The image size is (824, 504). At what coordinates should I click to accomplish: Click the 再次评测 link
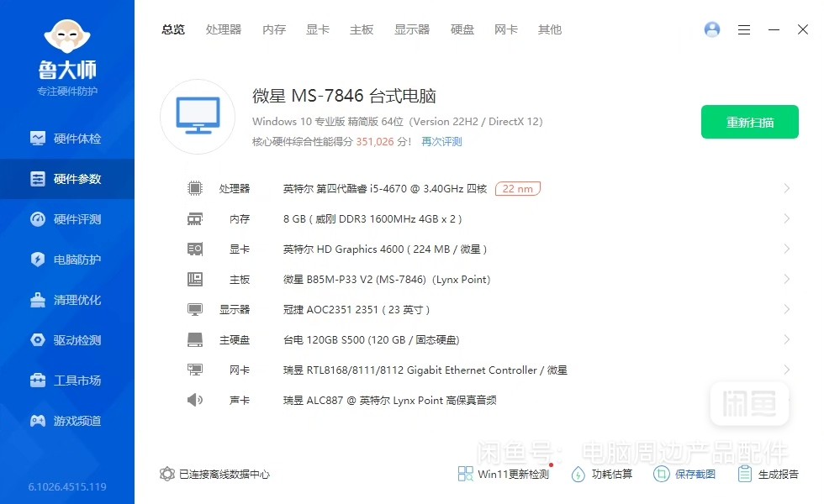(x=441, y=142)
